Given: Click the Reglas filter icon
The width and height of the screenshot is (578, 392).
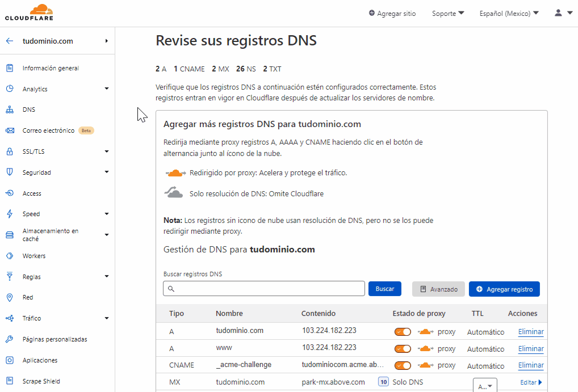Looking at the screenshot, I should pos(10,276).
